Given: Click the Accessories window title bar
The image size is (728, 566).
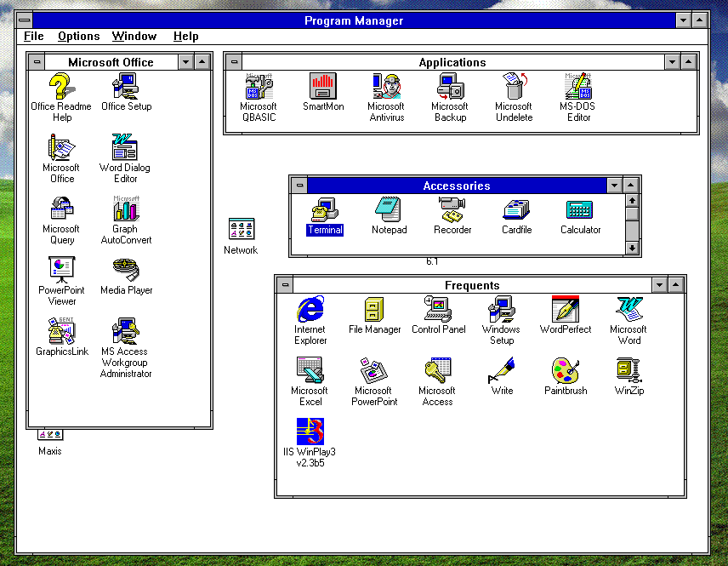Looking at the screenshot, I should pyautogui.click(x=457, y=186).
